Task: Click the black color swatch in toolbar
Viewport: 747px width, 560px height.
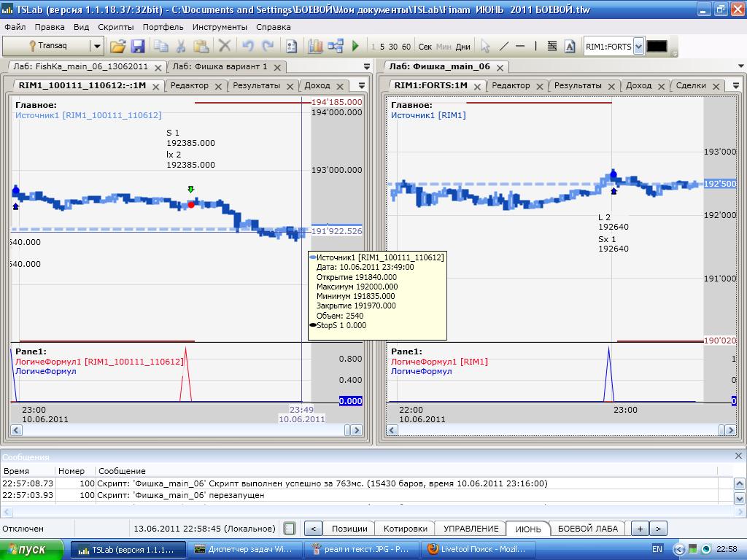Action: coord(657,46)
